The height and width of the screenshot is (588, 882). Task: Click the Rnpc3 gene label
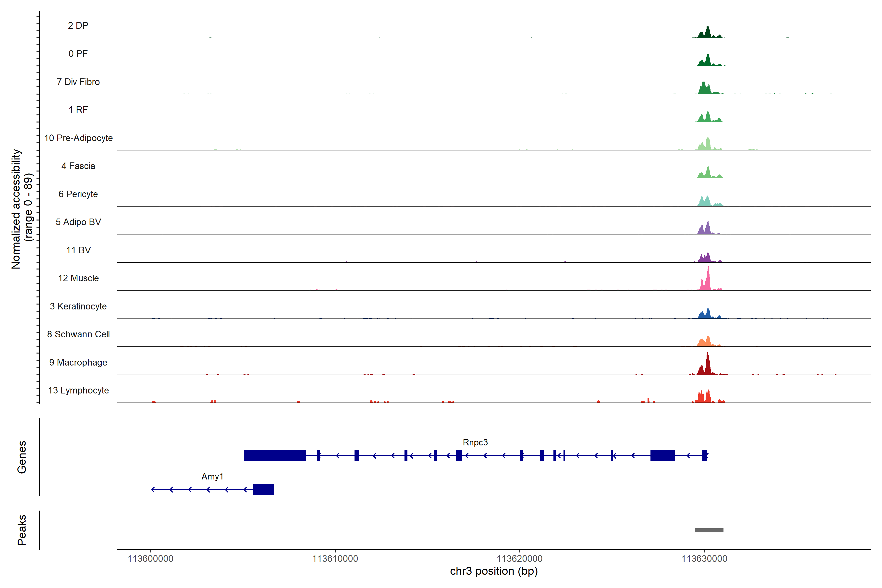tap(475, 442)
